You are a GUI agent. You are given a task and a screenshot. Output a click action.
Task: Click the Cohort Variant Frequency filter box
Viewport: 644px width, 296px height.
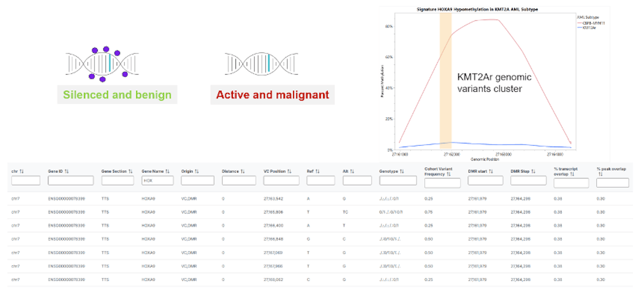click(x=442, y=183)
